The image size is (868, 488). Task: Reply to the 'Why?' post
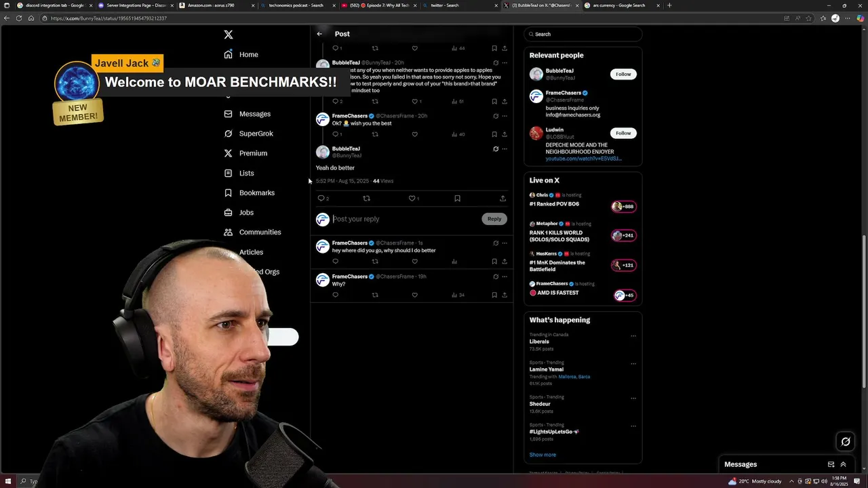point(335,295)
